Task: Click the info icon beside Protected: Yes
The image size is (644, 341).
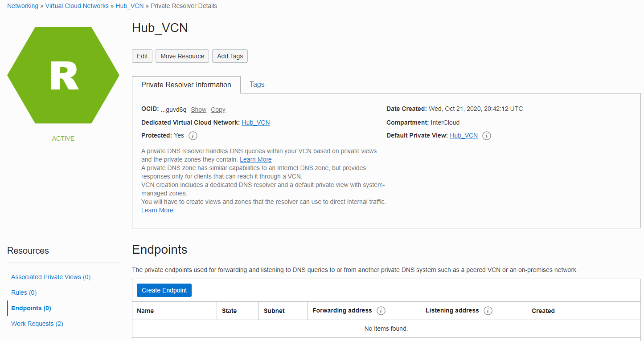Action: 193,136
